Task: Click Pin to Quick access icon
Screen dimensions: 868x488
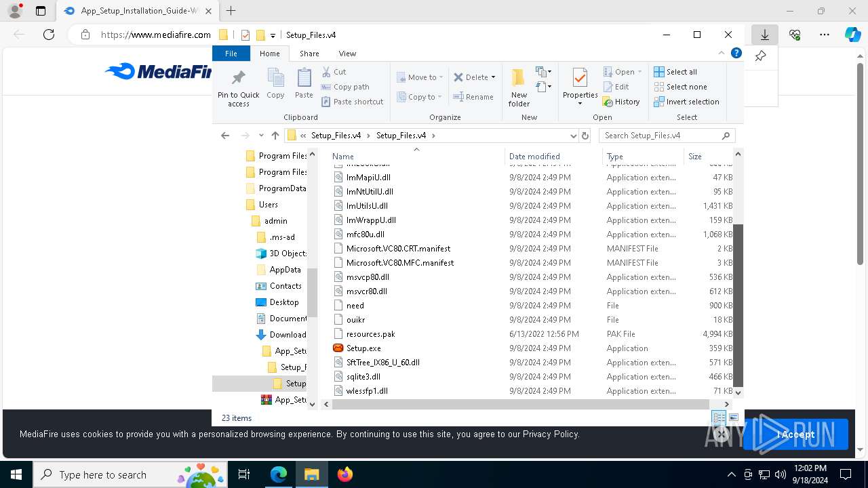Action: pyautogui.click(x=238, y=87)
